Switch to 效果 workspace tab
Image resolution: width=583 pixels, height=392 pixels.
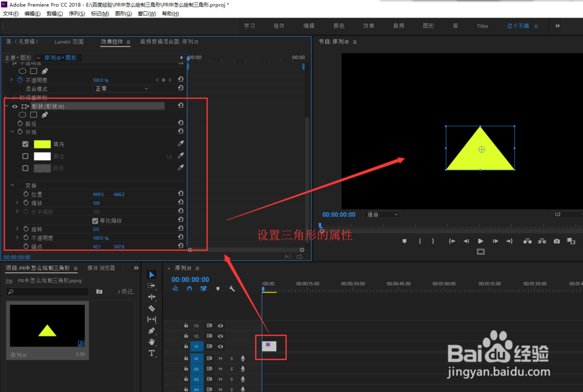point(368,26)
